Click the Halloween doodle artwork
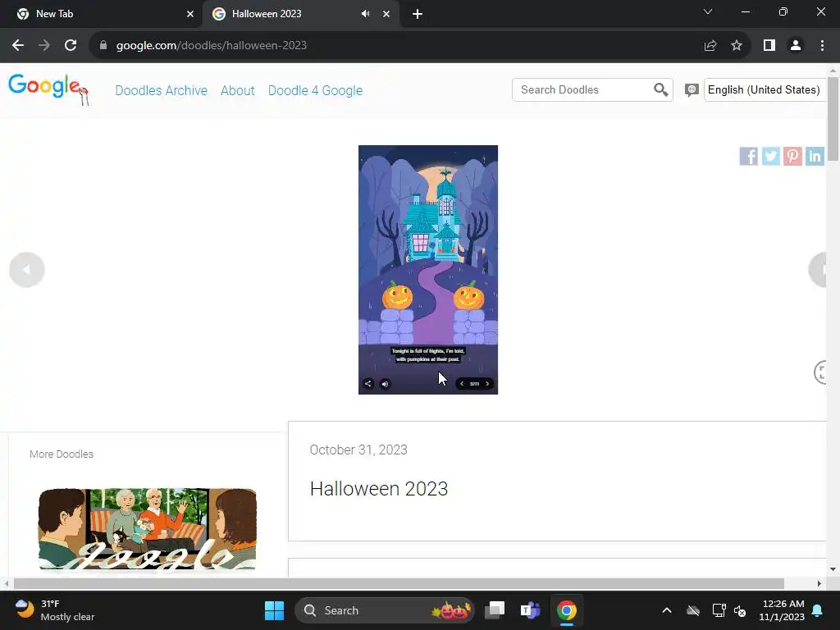The width and height of the screenshot is (840, 630). (x=428, y=269)
